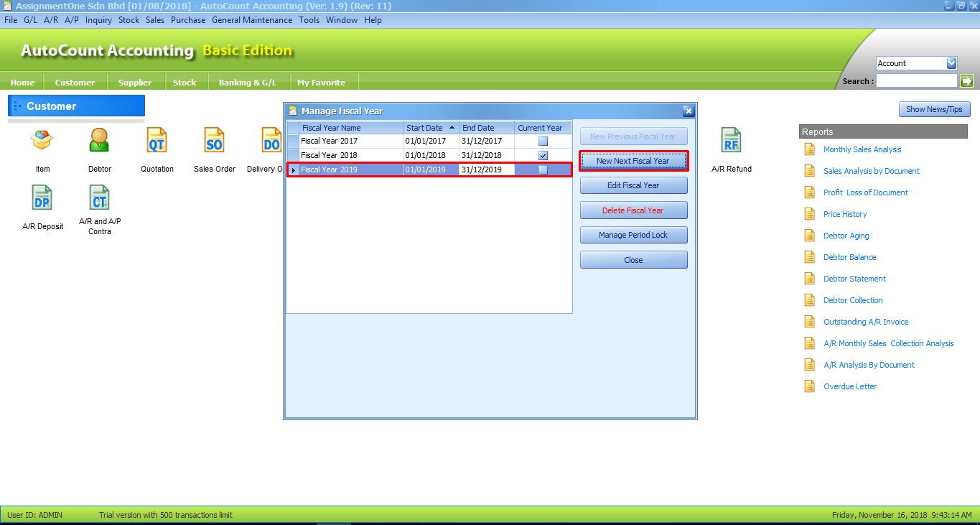This screenshot has height=525, width=980.
Task: Sort by the Fiscal Year Name column header
Action: 351,128
